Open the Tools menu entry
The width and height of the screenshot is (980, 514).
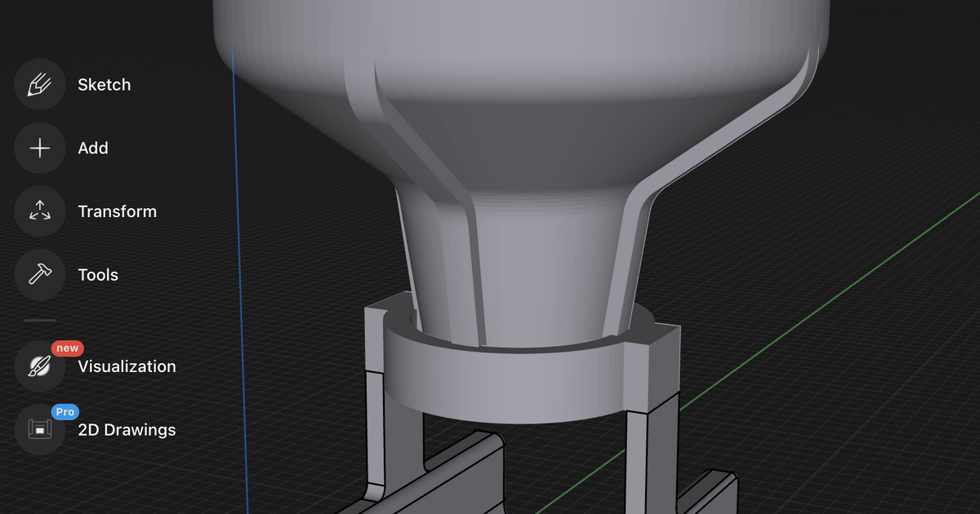point(98,275)
